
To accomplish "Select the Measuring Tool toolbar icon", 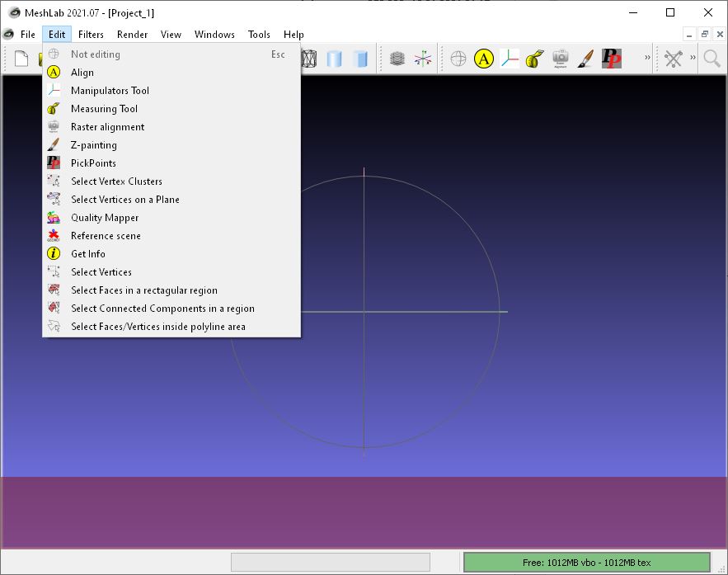I will coord(535,59).
